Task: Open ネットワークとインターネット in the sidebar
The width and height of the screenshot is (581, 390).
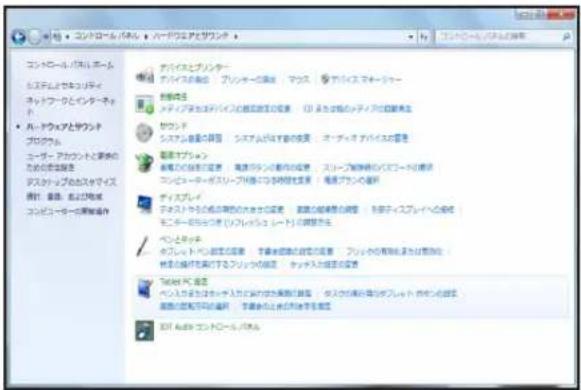Action: pyautogui.click(x=71, y=106)
